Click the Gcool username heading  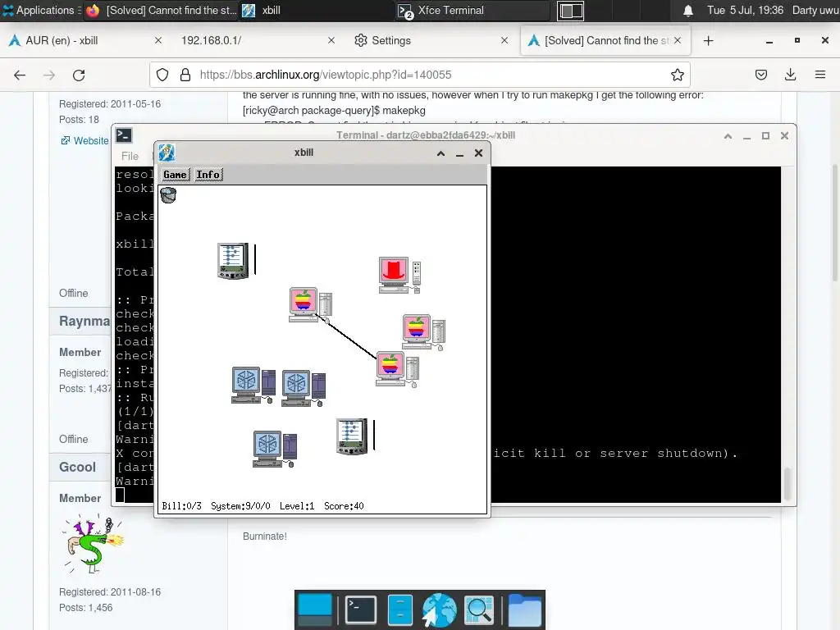coord(78,467)
